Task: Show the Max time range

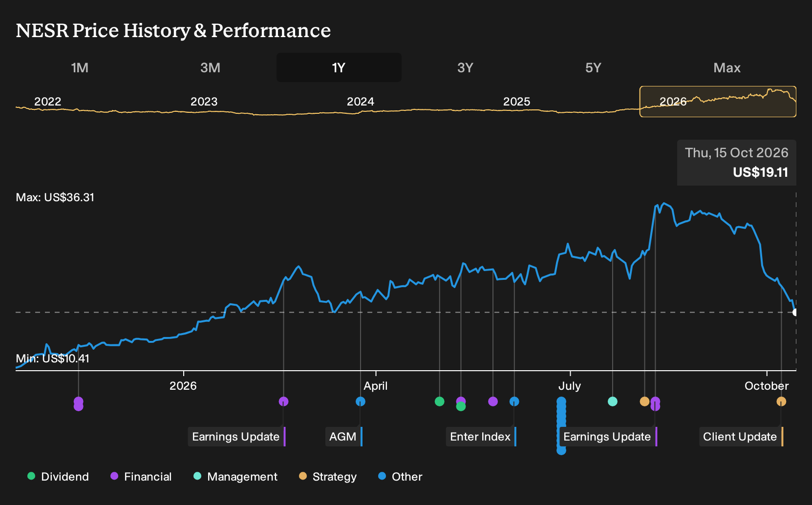Action: (x=727, y=67)
